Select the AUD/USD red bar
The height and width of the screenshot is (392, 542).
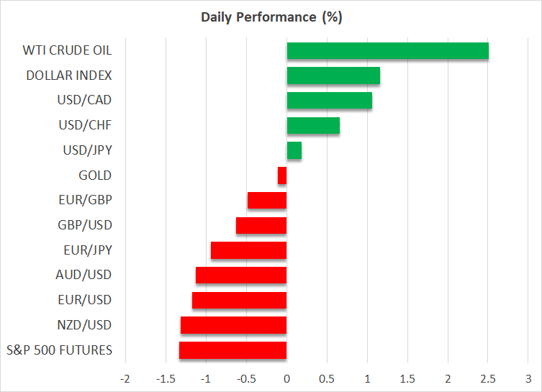click(241, 275)
